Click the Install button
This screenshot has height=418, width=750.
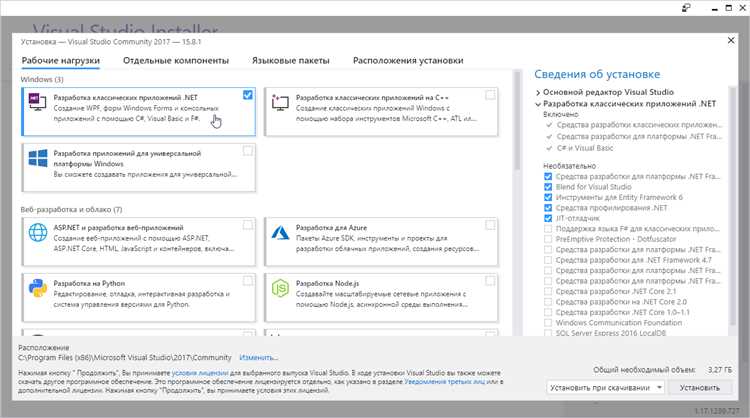tap(700, 387)
